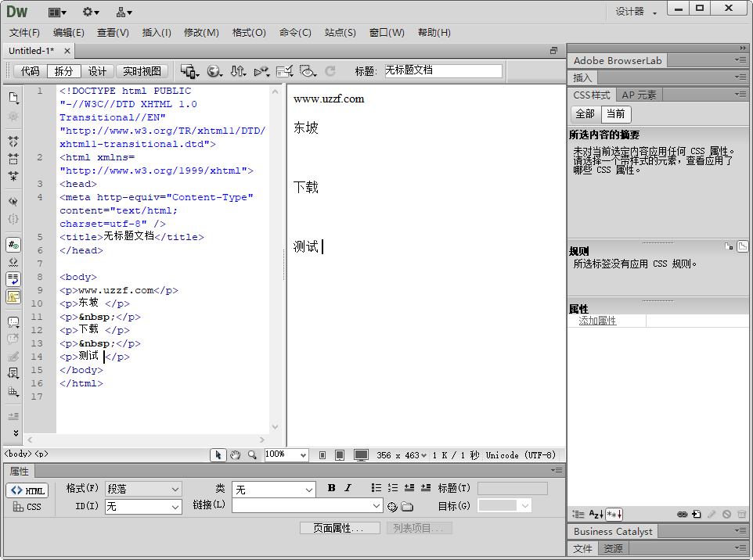Switch to CSS properties mode

[27, 507]
